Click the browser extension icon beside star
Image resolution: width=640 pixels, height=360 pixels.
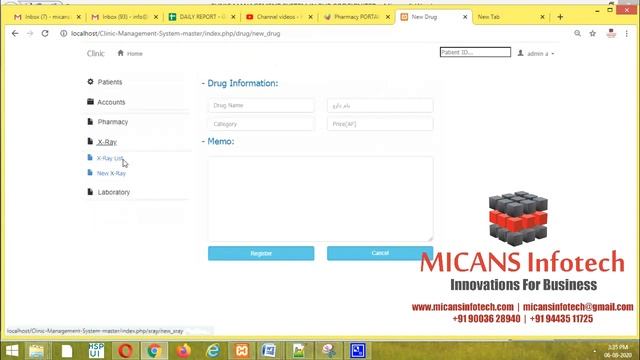point(611,33)
